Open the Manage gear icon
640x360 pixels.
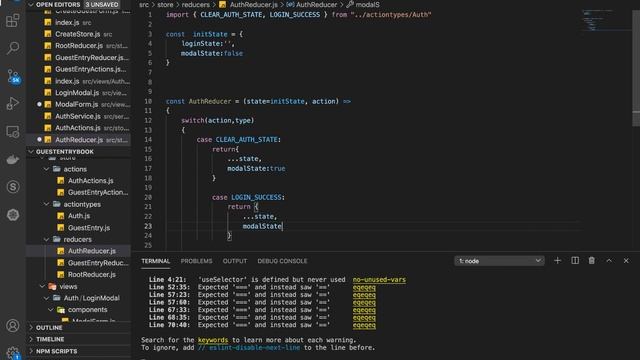click(x=13, y=352)
